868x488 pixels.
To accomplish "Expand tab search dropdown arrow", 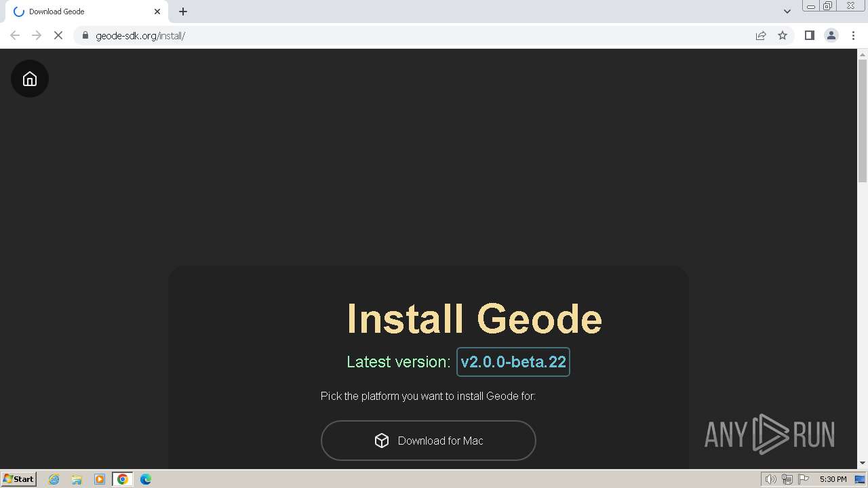I will [x=787, y=12].
